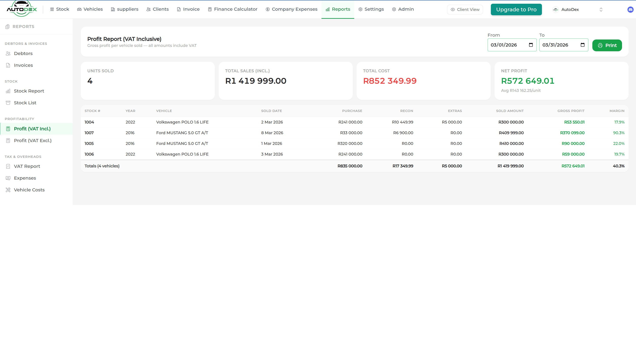This screenshot has height=364, width=636.
Task: Switch to Profit (VAT Excl.) report
Action: (x=33, y=141)
